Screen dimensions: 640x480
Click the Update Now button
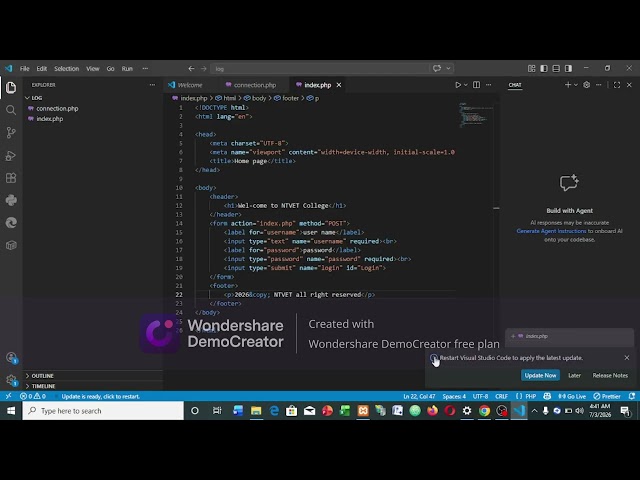point(540,375)
